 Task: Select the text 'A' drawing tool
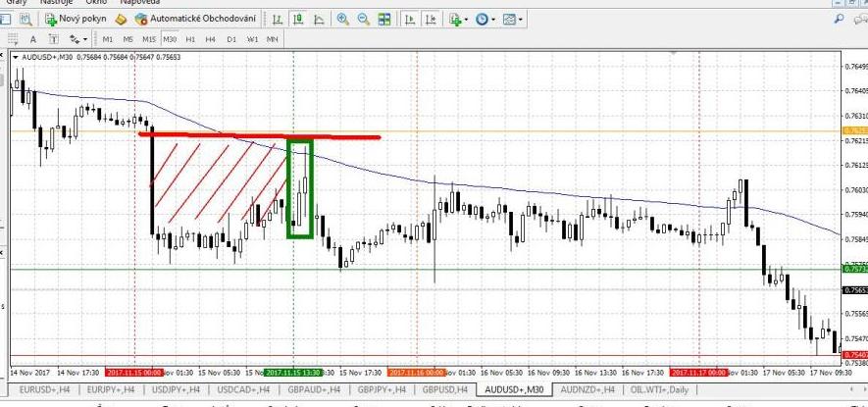pyautogui.click(x=32, y=39)
